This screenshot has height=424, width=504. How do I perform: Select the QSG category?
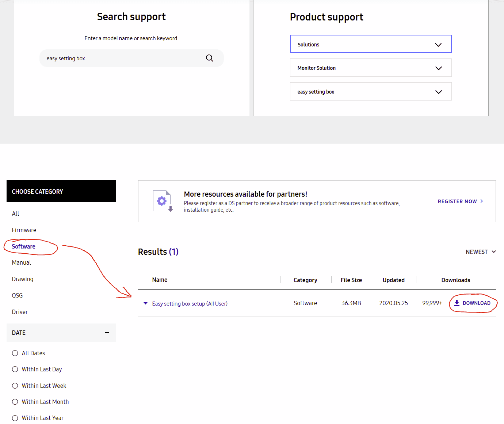[17, 295]
